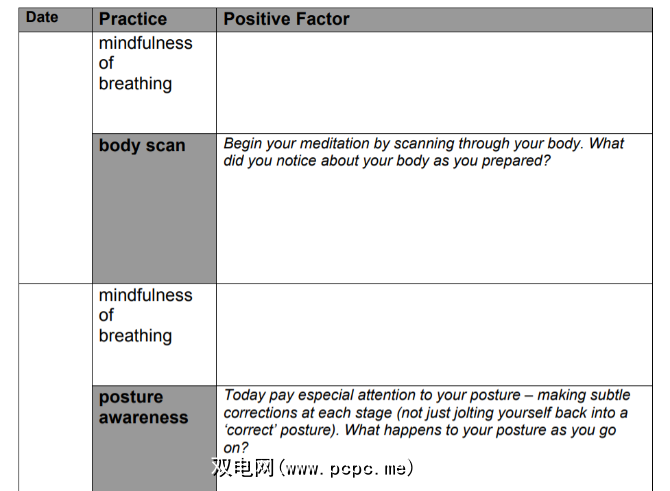Click empty Positive Factor cell above posture prompt
Screen dimensions: 670x491
435,333
